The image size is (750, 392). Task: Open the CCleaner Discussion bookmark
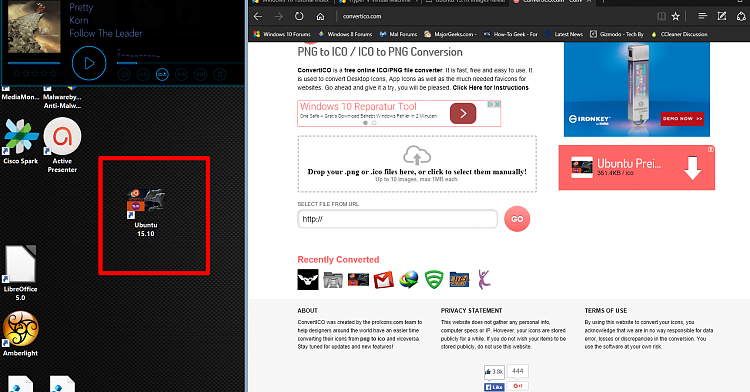click(x=679, y=34)
